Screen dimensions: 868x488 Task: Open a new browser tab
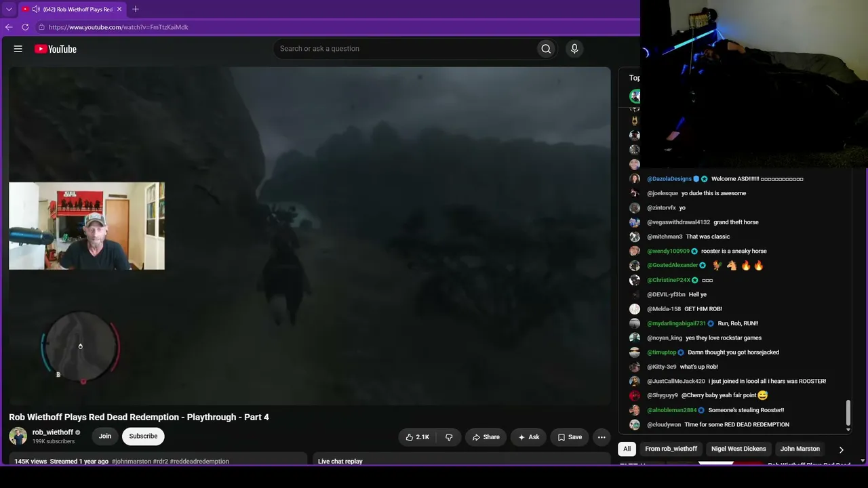(x=136, y=9)
